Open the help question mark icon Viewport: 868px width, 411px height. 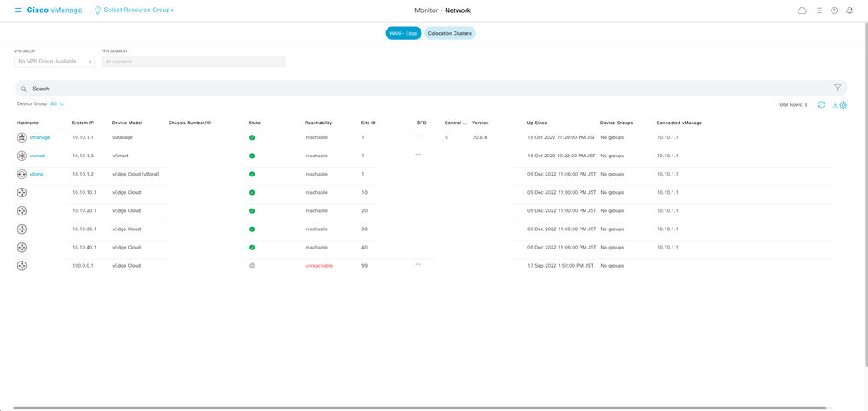pos(834,10)
